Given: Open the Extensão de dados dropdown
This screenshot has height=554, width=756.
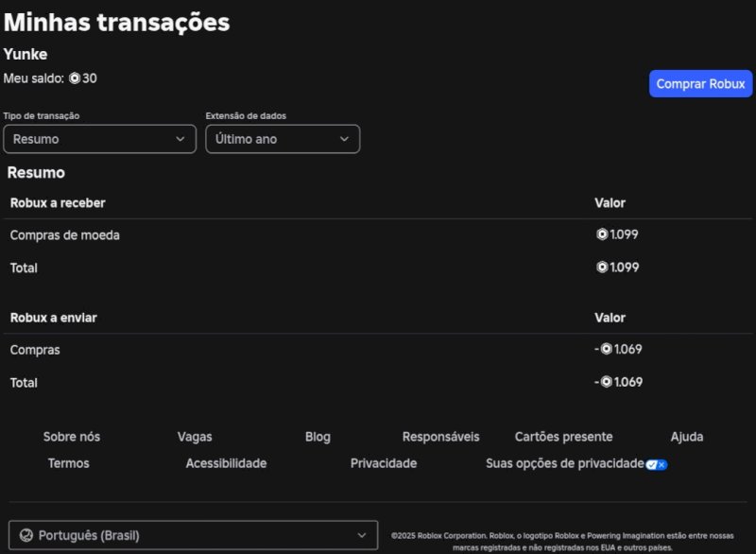Looking at the screenshot, I should (283, 139).
